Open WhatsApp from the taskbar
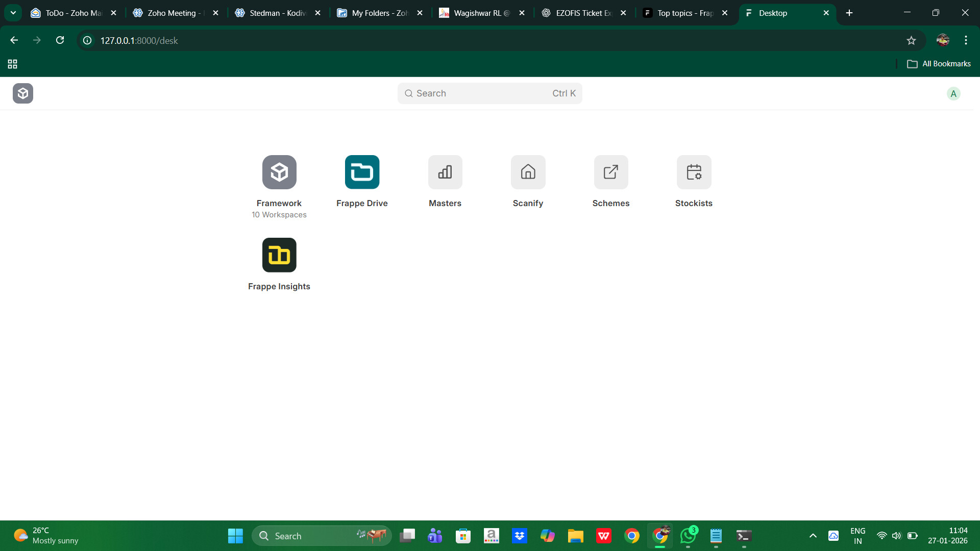 point(688,536)
